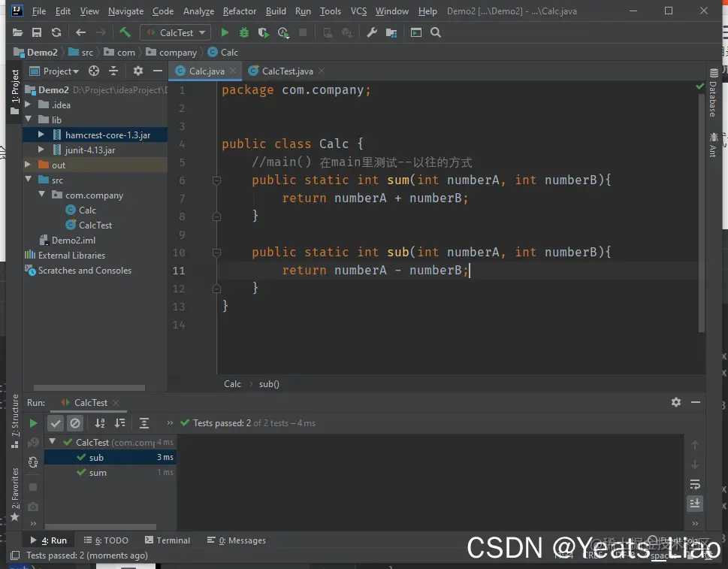Open the Terminal tool tab
728x569 pixels.
[x=168, y=540]
